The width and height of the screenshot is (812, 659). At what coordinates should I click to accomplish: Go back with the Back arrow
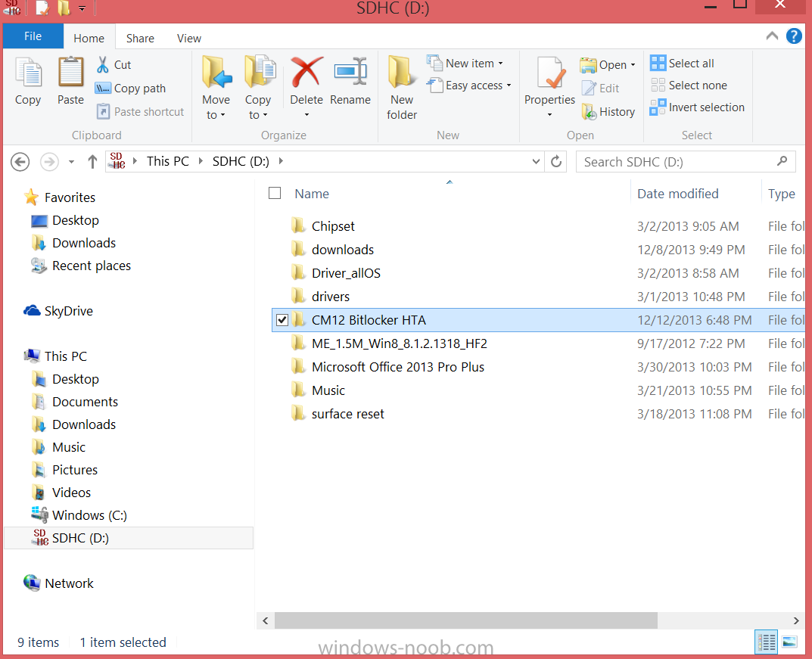(20, 161)
